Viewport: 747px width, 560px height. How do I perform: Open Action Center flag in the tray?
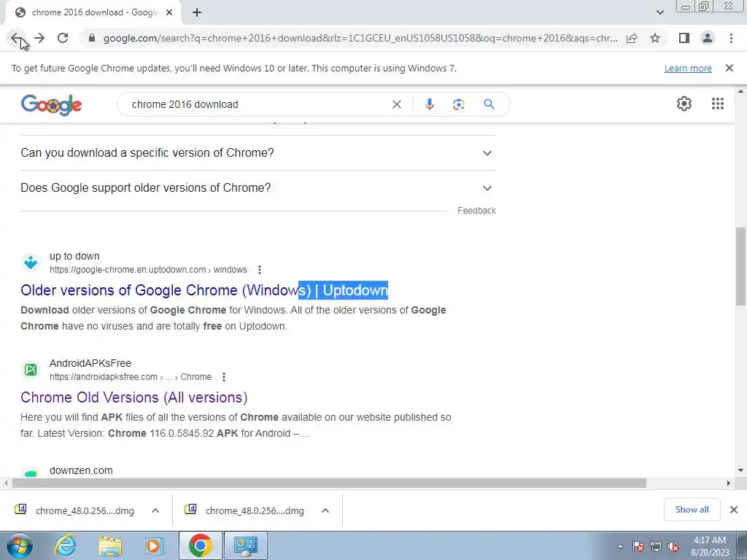point(638,546)
